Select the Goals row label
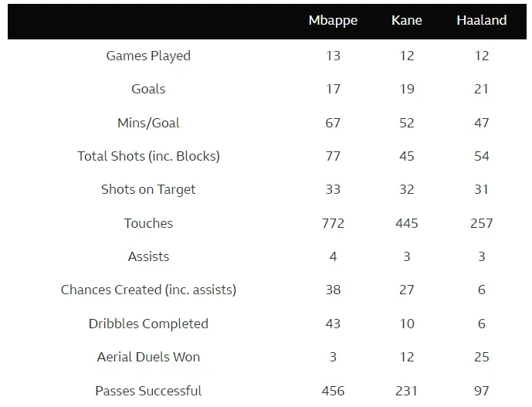This screenshot has width=532, height=407. [148, 89]
